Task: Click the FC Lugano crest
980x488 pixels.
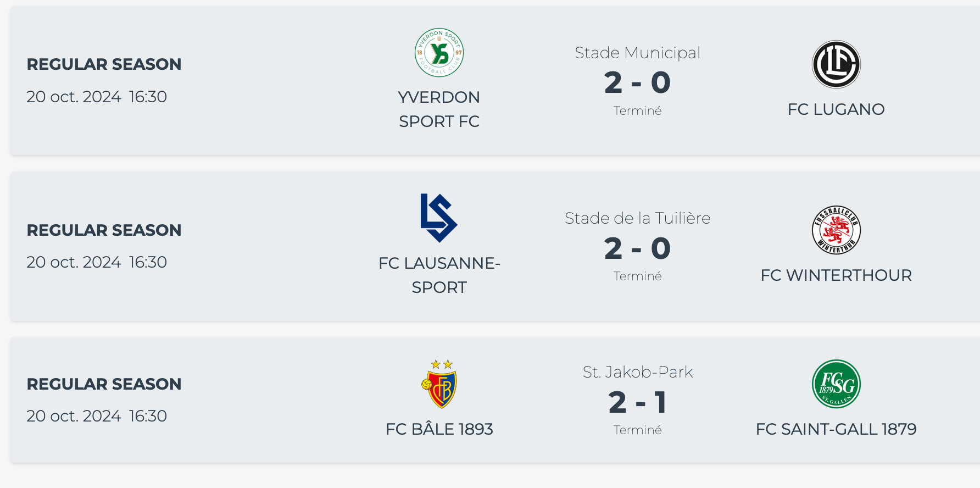Action: (x=836, y=64)
